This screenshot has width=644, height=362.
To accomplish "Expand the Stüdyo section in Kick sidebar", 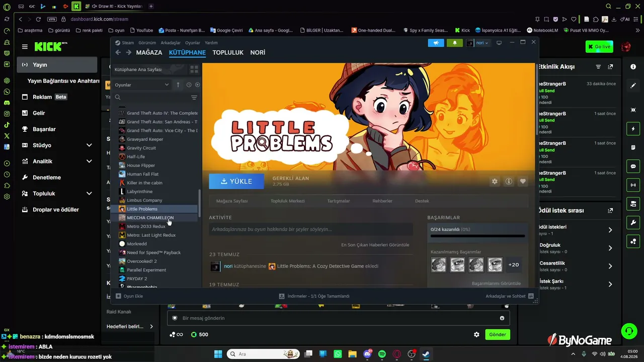I will coord(89,145).
